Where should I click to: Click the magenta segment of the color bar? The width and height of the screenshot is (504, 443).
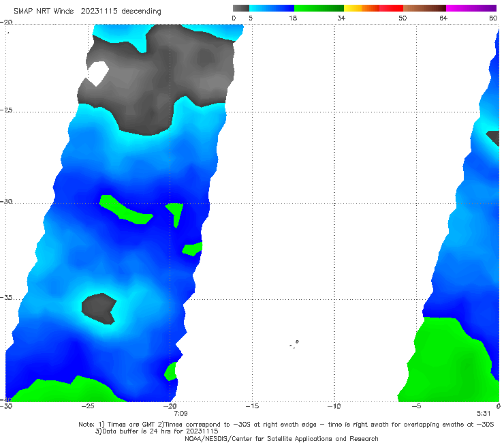[x=471, y=8]
